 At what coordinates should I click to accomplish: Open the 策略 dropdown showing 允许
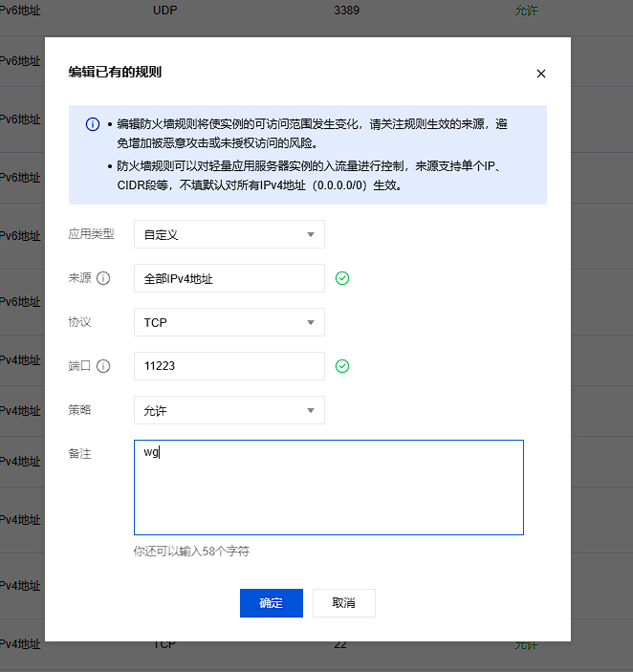click(229, 410)
